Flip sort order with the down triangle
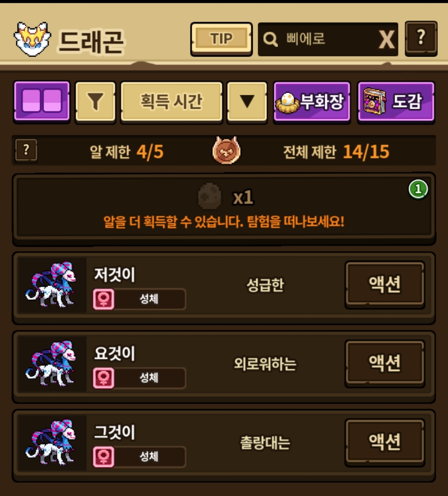The image size is (448, 496). pos(247,101)
